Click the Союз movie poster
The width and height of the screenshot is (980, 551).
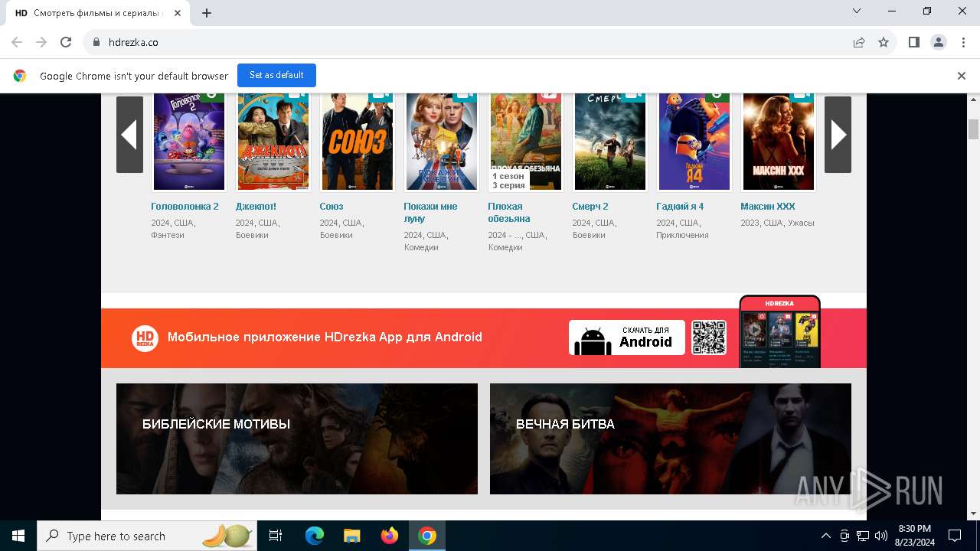tap(358, 142)
